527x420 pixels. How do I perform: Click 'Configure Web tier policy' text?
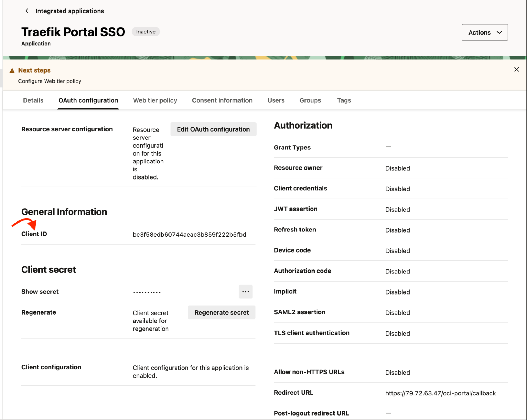point(50,81)
